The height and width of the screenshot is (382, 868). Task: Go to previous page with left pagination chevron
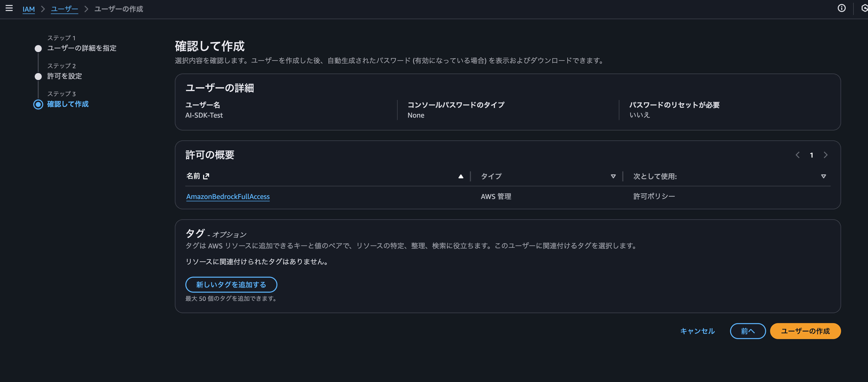click(797, 155)
